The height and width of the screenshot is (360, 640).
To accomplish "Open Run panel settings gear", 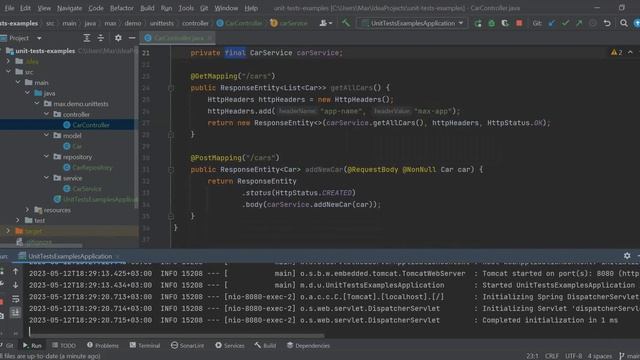I will click(627, 256).
